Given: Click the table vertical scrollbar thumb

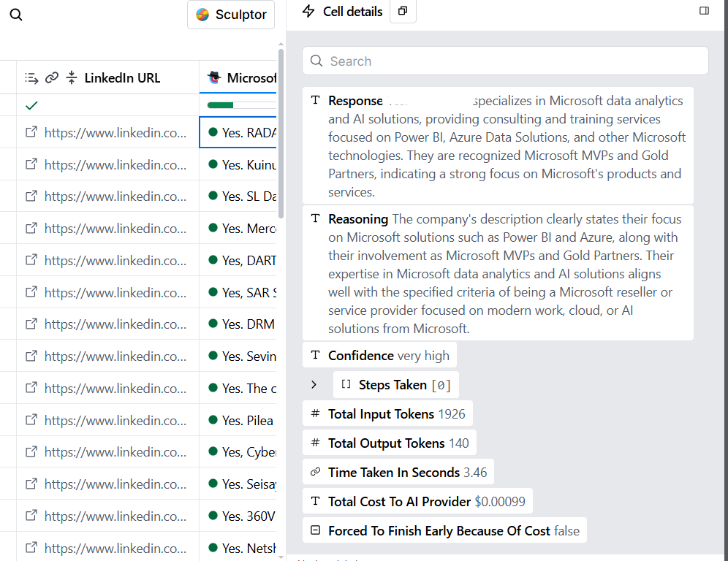Looking at the screenshot, I should (x=281, y=133).
